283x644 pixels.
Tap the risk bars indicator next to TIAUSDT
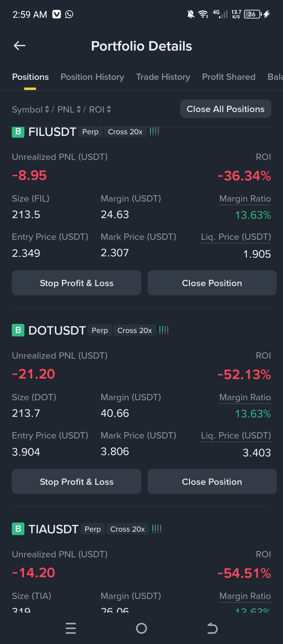(157, 529)
